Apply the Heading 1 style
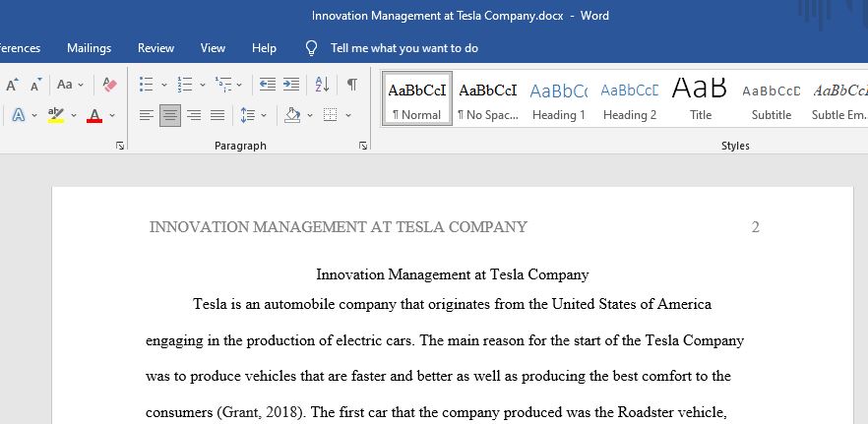Image resolution: width=868 pixels, height=424 pixels. coord(559,98)
